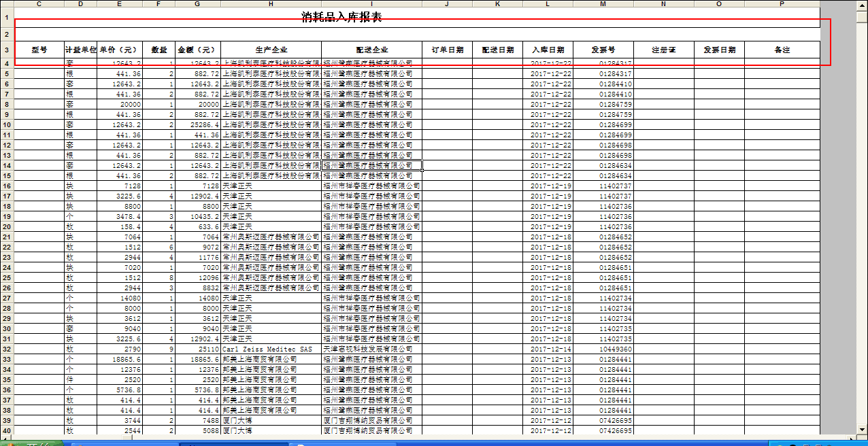Click the unit price cell 3744

click(x=120, y=420)
